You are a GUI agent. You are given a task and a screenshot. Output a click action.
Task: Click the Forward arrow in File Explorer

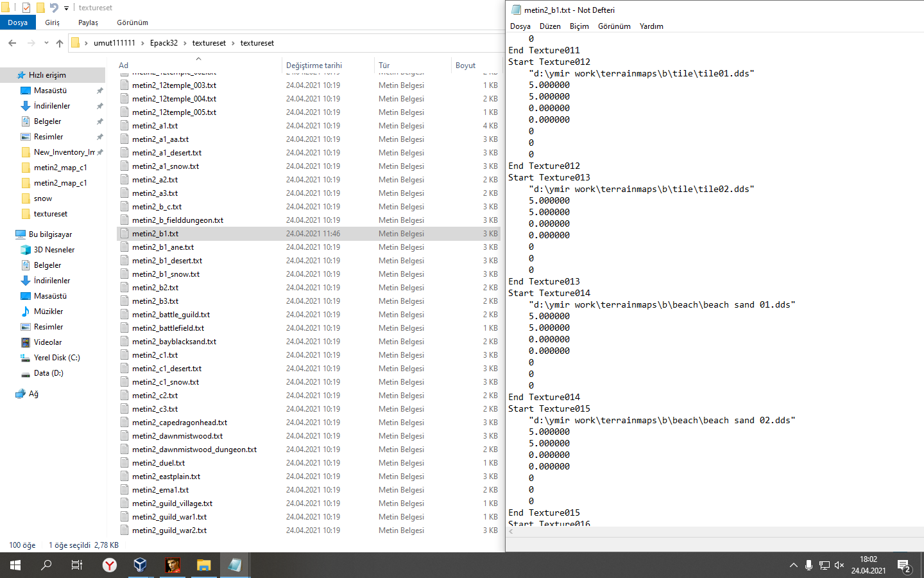click(31, 43)
